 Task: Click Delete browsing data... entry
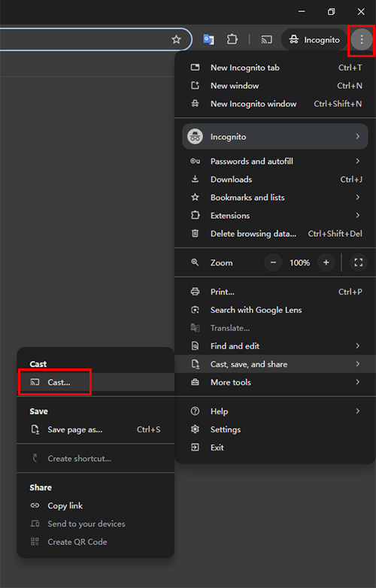point(275,234)
